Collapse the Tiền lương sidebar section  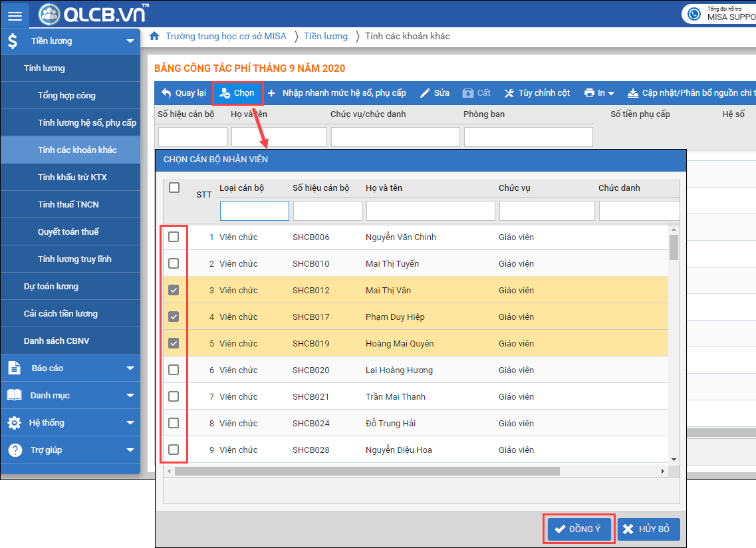point(130,41)
